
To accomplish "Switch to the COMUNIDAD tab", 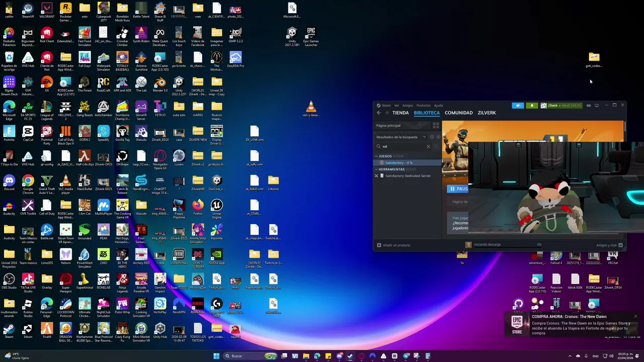I will pyautogui.click(x=458, y=113).
